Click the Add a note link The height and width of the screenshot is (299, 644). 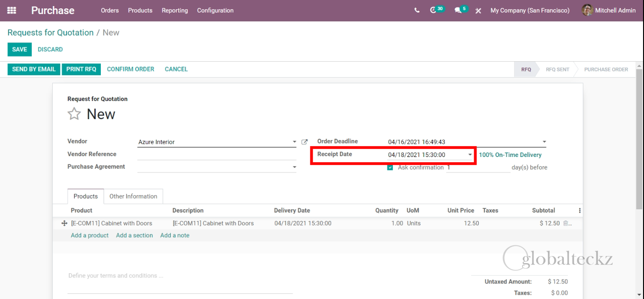coord(175,235)
